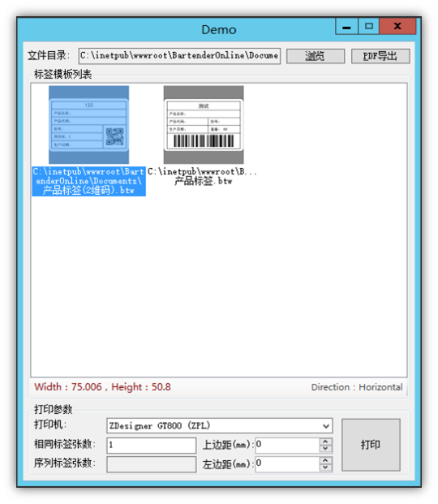Viewport: 438px width, 504px height.
Task: Click the PDF导出 export button
Action: coord(380,56)
